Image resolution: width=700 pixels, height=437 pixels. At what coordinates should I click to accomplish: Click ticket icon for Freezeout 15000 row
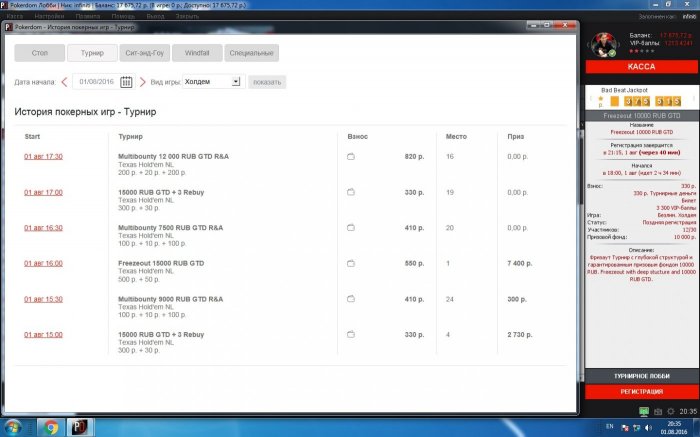[x=351, y=263]
